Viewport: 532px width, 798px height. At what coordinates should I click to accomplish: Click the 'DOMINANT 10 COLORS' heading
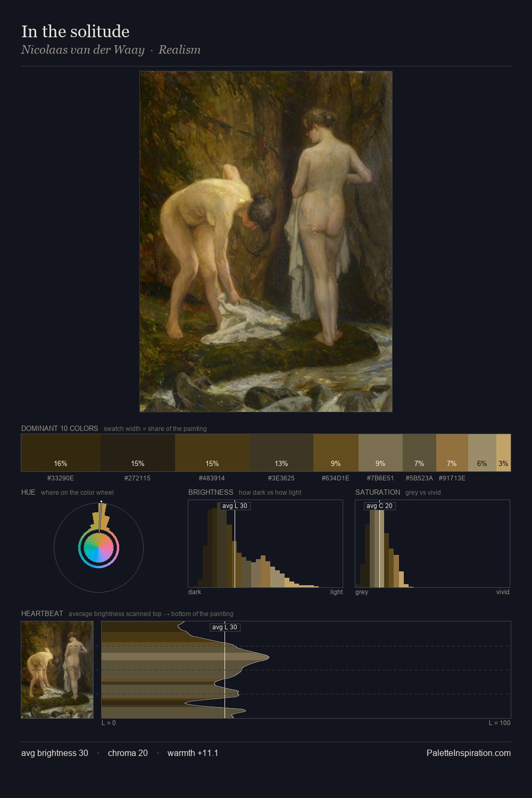(60, 428)
